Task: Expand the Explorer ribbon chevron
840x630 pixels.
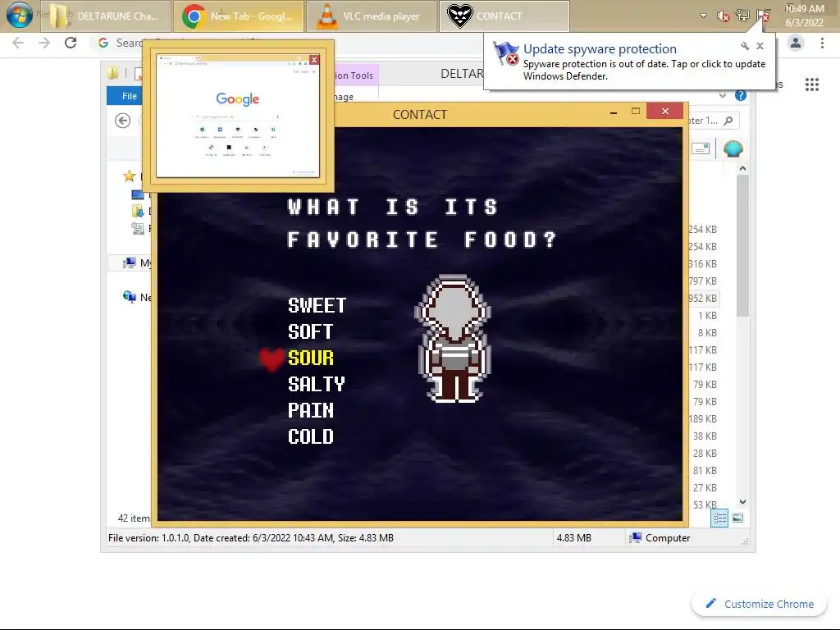Action: pyautogui.click(x=723, y=95)
